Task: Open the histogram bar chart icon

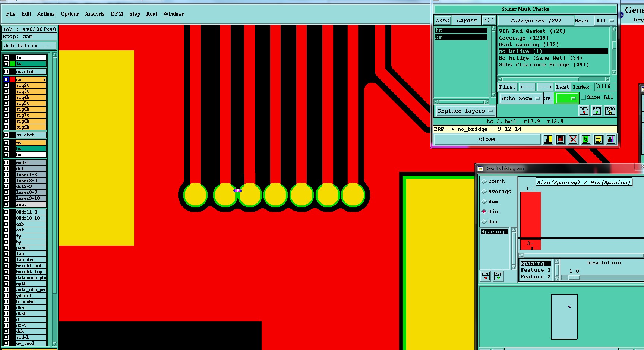Action: (x=611, y=139)
